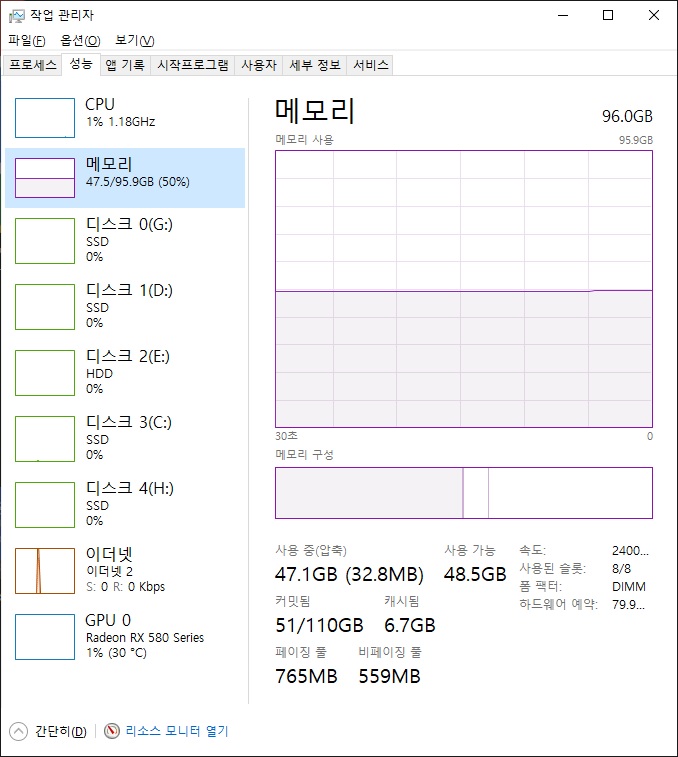Viewport: 678px width, 757px height.
Task: Open the 보기(V) menu
Action: click(x=135, y=41)
